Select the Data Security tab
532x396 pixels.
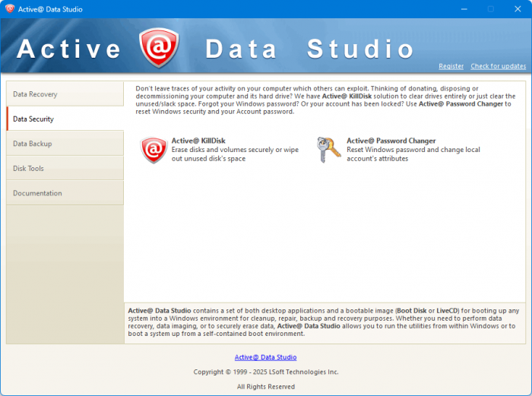65,119
